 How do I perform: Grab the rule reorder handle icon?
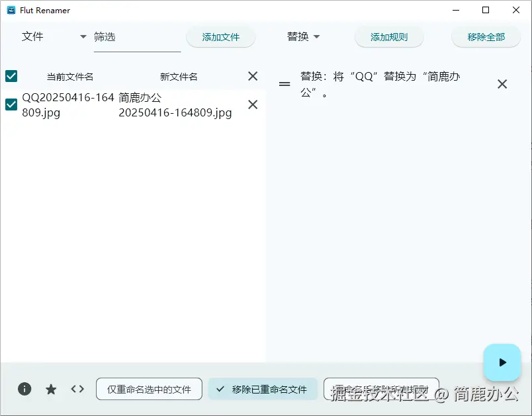(285, 84)
